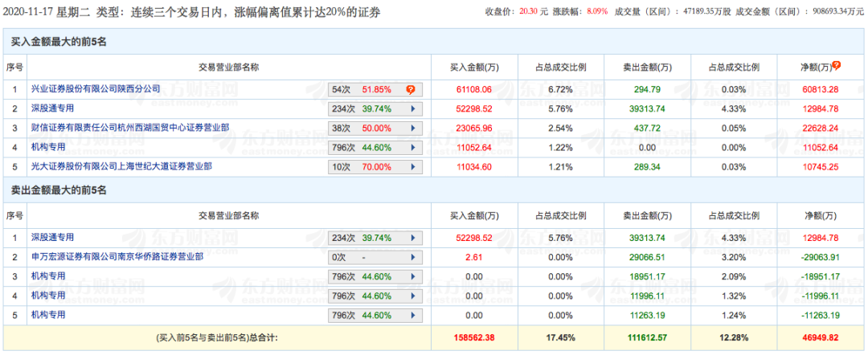Click the arrow icon in the 0次 box
This screenshot has width=868, height=355.
pyautogui.click(x=413, y=257)
